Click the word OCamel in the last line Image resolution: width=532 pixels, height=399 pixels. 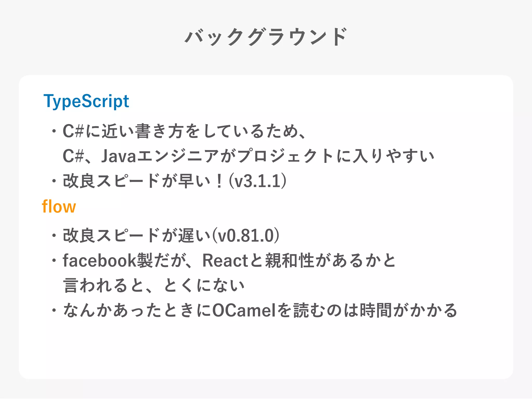point(244,310)
